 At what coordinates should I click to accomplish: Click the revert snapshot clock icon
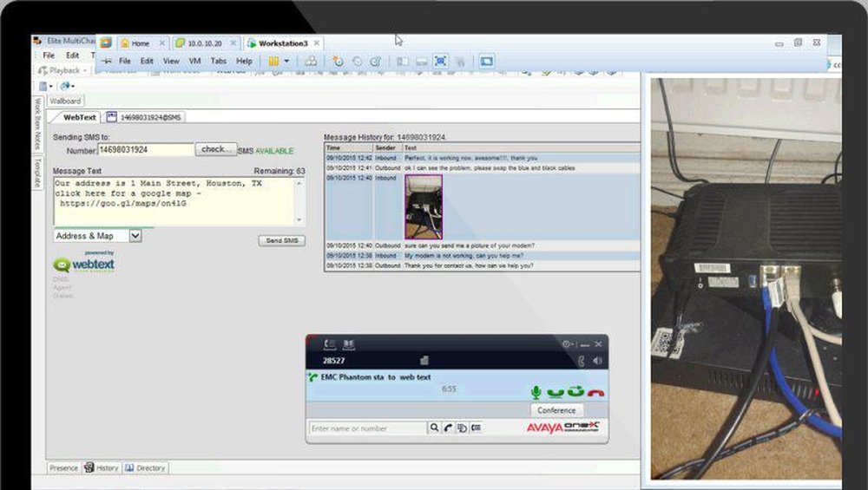(x=357, y=62)
